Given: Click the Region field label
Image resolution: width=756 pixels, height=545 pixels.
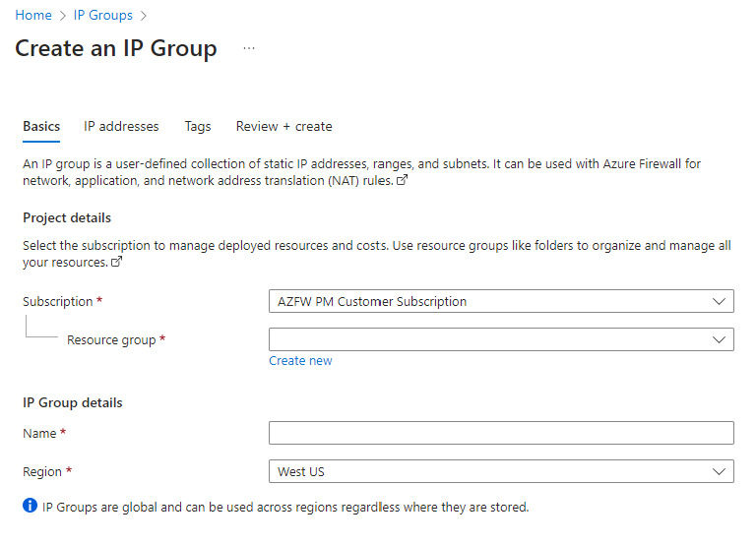Looking at the screenshot, I should 42,471.
